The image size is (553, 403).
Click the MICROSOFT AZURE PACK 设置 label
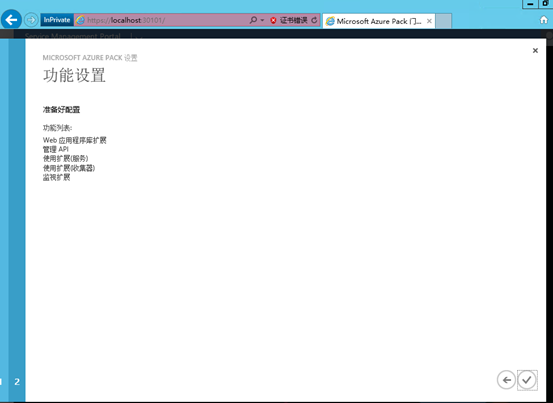pos(90,58)
